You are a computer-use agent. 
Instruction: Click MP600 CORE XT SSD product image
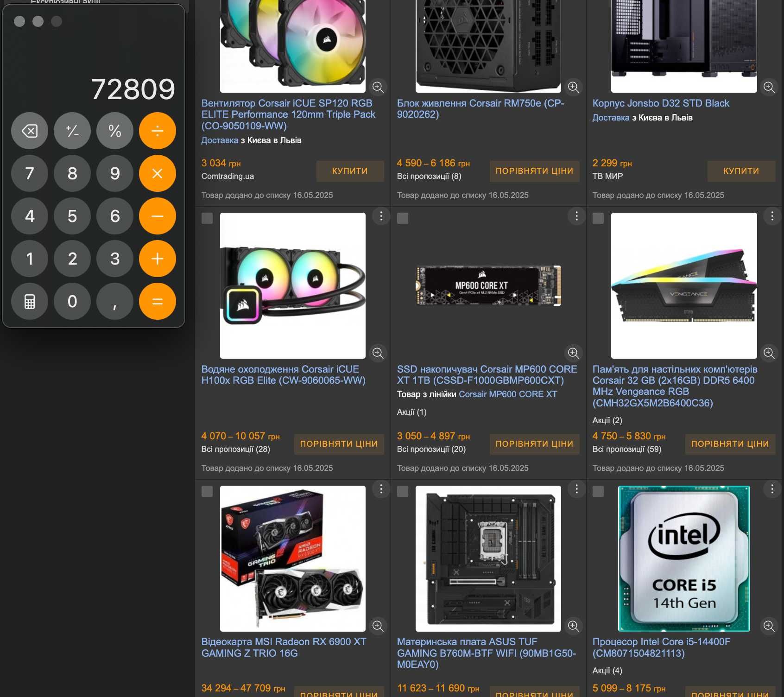click(x=488, y=285)
